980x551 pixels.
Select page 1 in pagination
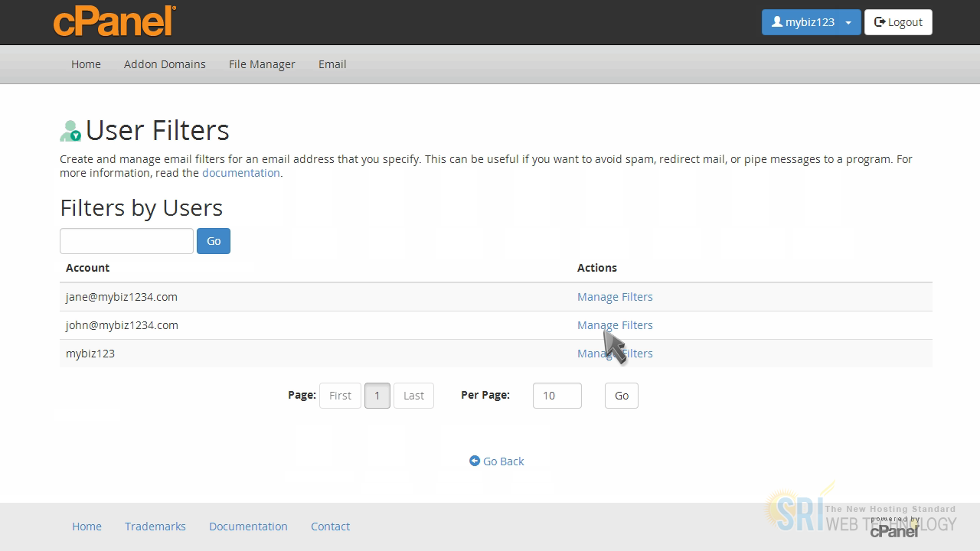coord(377,396)
